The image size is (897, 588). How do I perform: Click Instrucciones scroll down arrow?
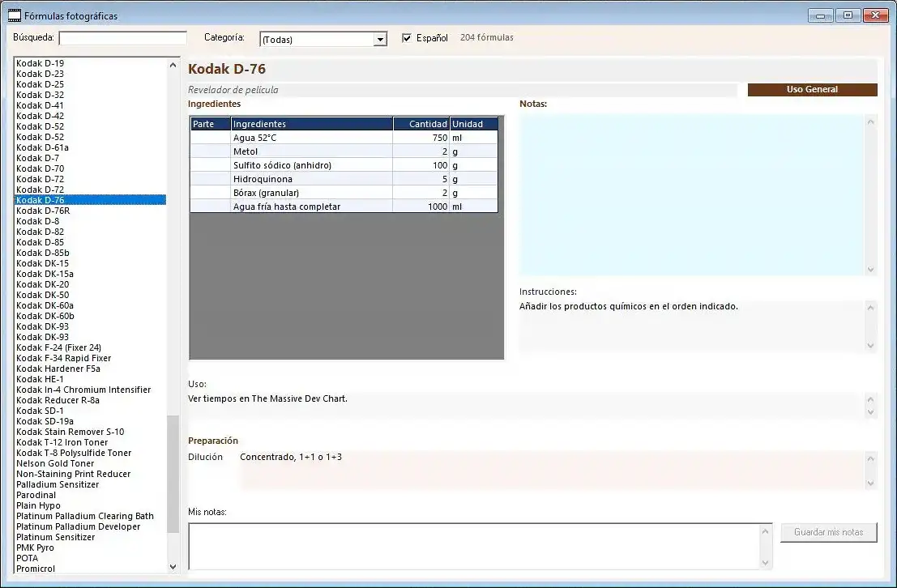pos(871,346)
